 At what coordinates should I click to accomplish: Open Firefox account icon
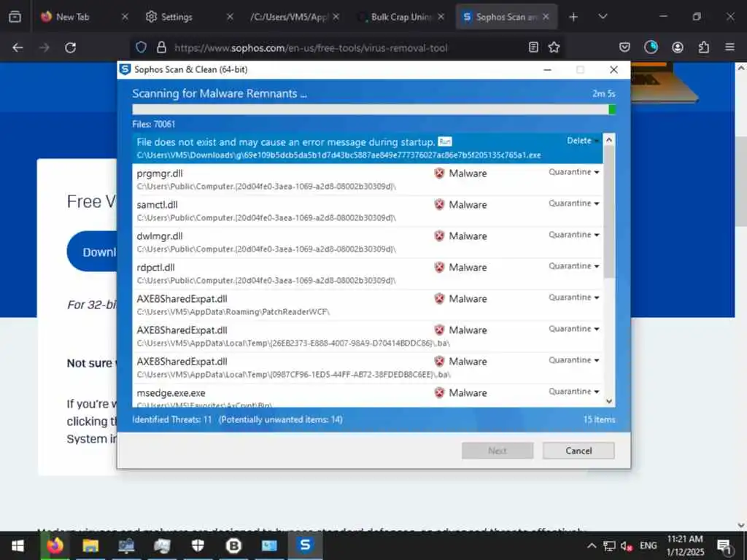(678, 47)
